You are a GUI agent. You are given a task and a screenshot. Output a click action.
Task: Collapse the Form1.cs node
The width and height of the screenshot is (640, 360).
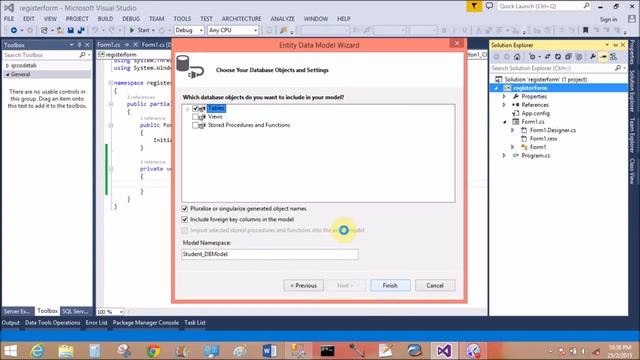pos(504,122)
